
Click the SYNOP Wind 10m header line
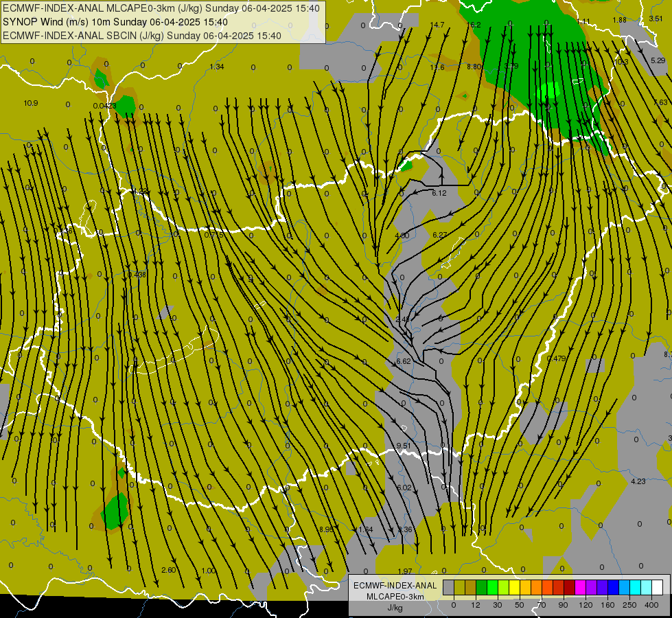coord(115,22)
